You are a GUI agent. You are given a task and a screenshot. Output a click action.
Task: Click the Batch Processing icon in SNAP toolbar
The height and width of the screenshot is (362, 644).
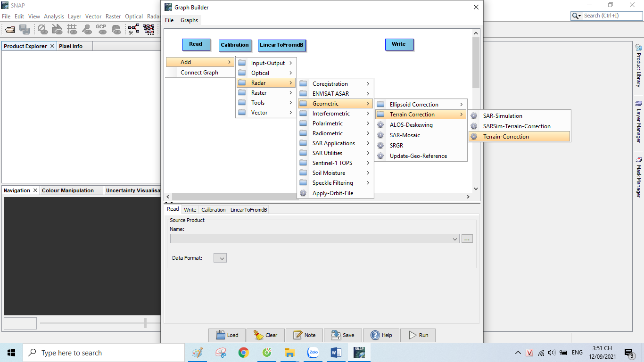click(x=149, y=29)
